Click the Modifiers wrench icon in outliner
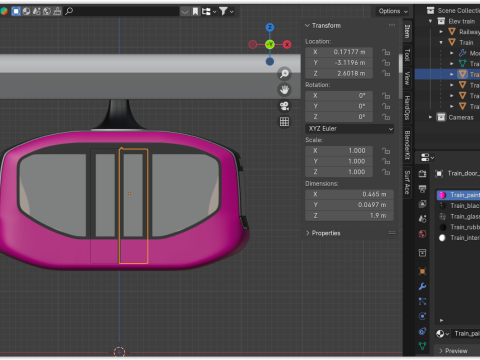Image resolution: width=480 pixels, height=360 pixels. [x=463, y=53]
